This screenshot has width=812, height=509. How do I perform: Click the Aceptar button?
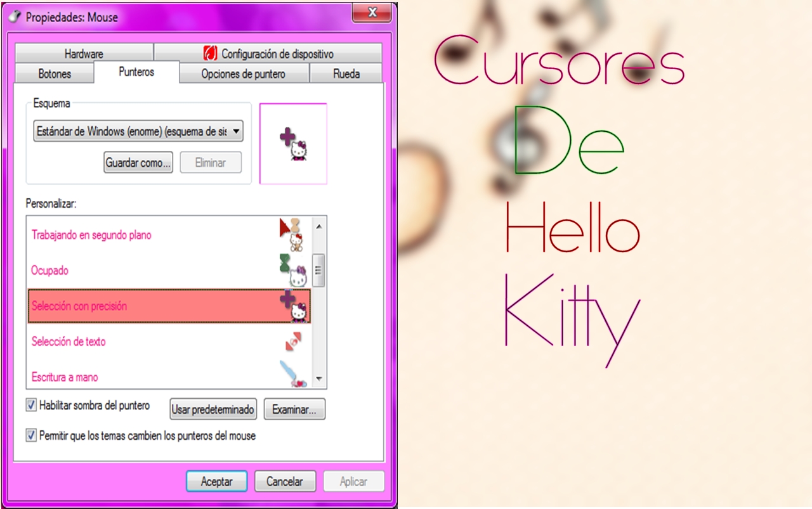[x=216, y=481]
